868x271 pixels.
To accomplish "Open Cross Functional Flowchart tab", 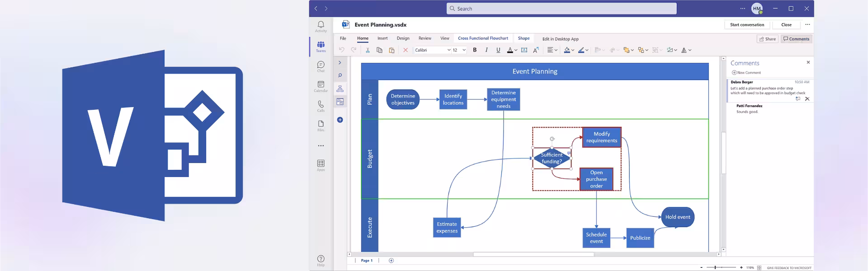I will coord(483,38).
